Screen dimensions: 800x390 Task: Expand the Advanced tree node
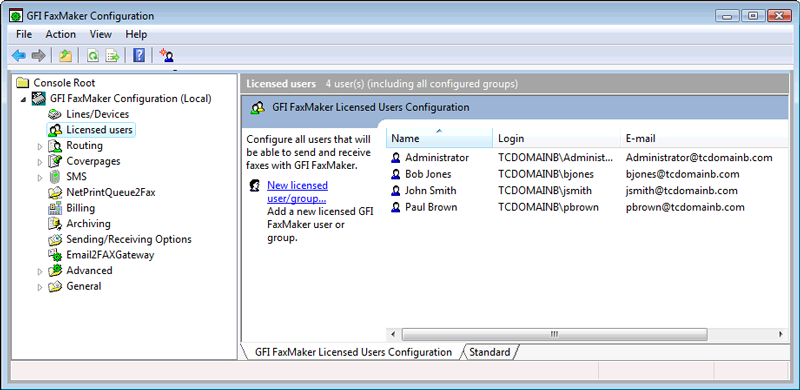pyautogui.click(x=40, y=272)
